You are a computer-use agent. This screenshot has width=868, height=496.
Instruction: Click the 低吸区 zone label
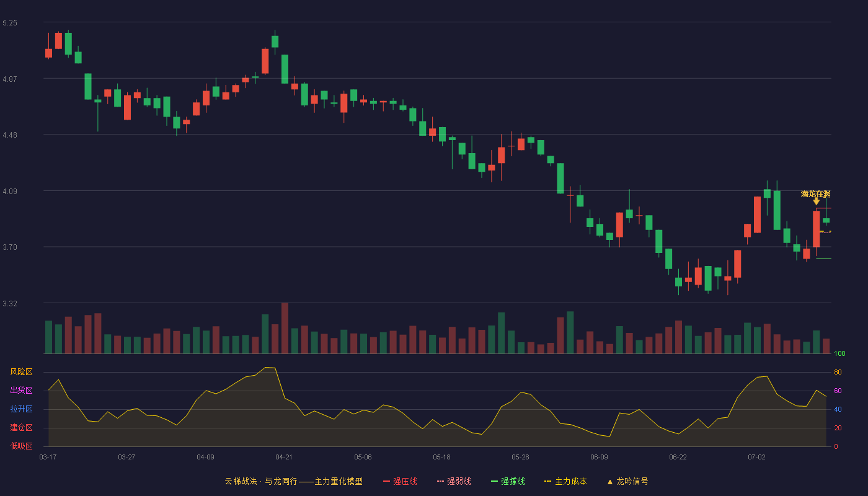pyautogui.click(x=21, y=446)
